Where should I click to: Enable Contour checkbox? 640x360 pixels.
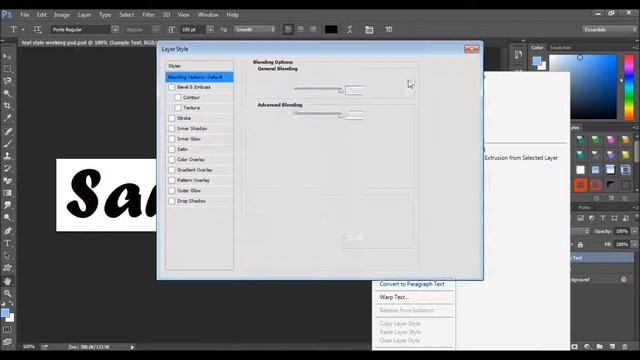[178, 98]
